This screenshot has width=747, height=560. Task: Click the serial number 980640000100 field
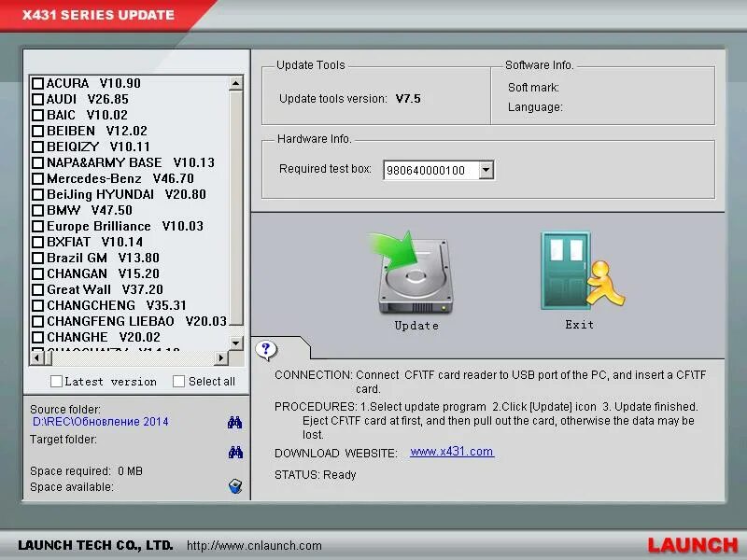coord(430,171)
